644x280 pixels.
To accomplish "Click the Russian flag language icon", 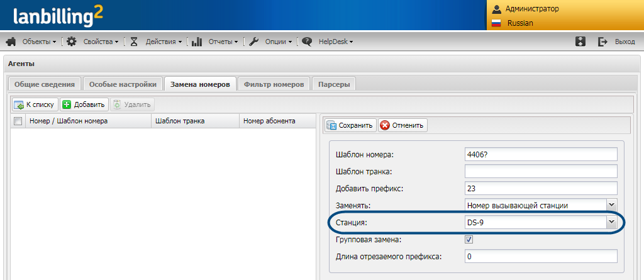I will pos(496,23).
